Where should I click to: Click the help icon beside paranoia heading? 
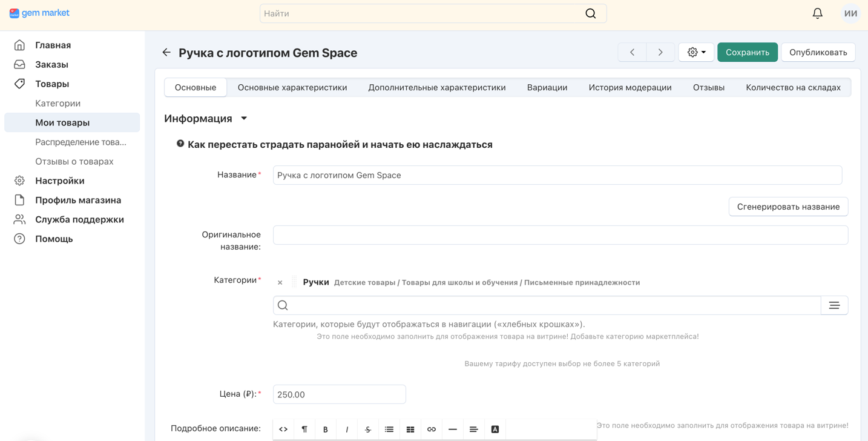[180, 144]
